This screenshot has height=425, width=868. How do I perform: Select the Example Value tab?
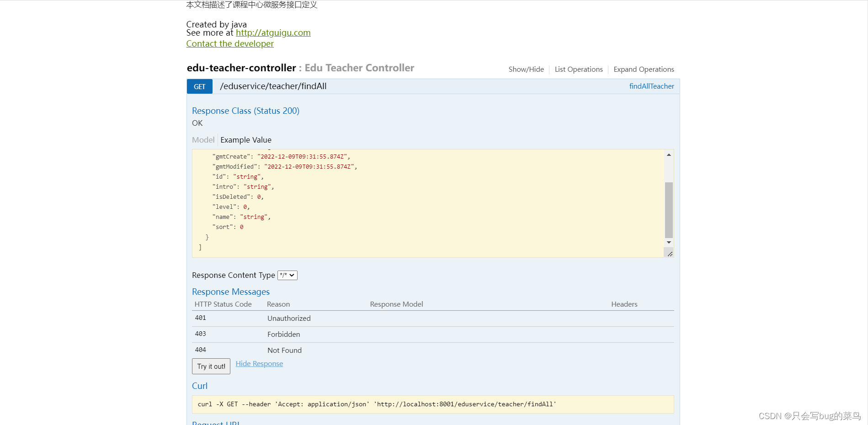[x=246, y=140]
